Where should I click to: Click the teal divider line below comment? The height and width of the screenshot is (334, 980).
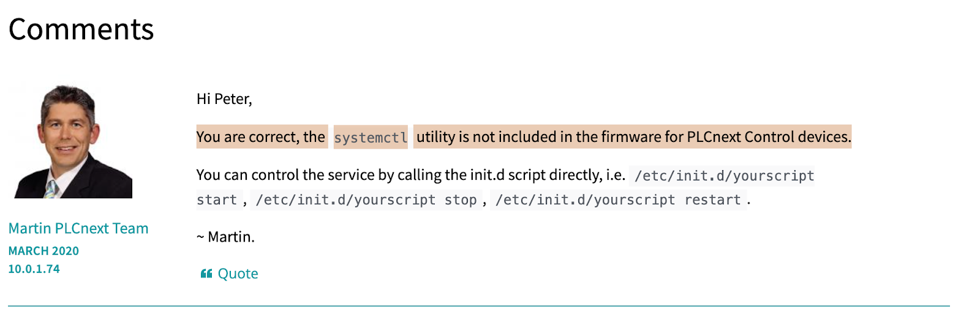pyautogui.click(x=479, y=306)
